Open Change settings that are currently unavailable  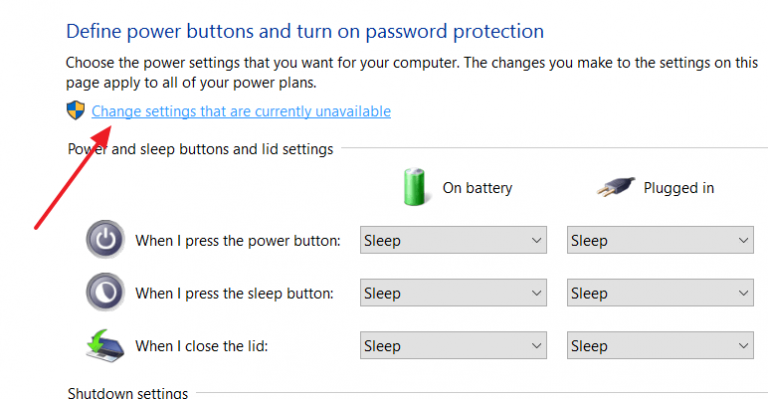[241, 111]
